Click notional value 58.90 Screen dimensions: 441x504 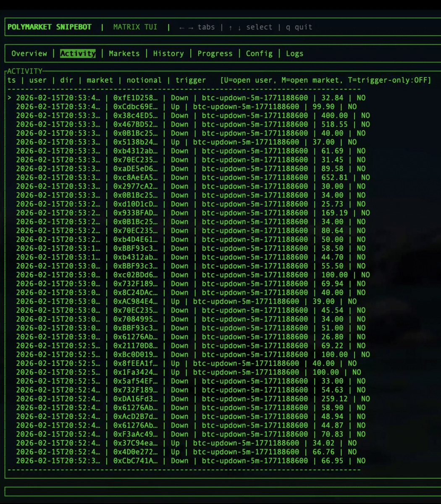tap(332, 407)
